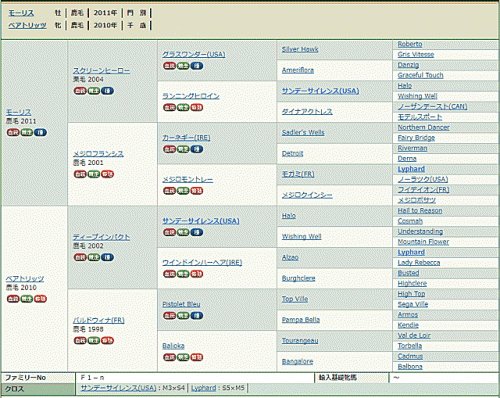Open the モガミ(FR) link
The height and width of the screenshot is (398, 500).
coord(298,174)
